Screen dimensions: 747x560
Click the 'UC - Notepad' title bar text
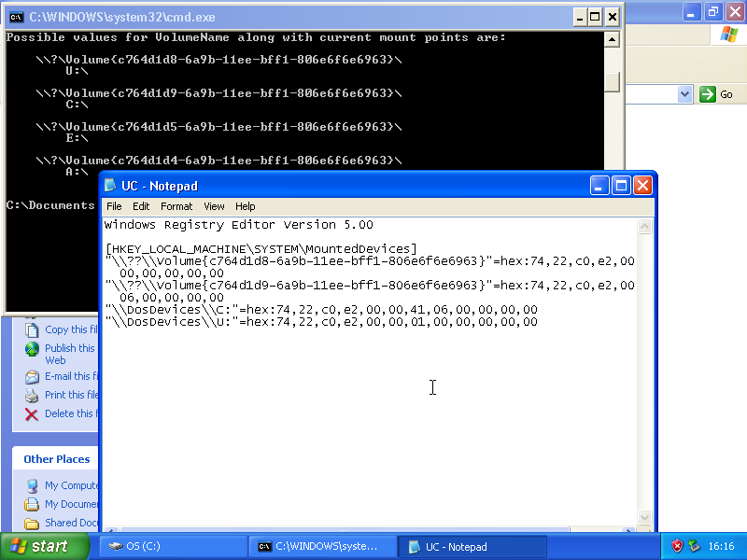point(160,186)
